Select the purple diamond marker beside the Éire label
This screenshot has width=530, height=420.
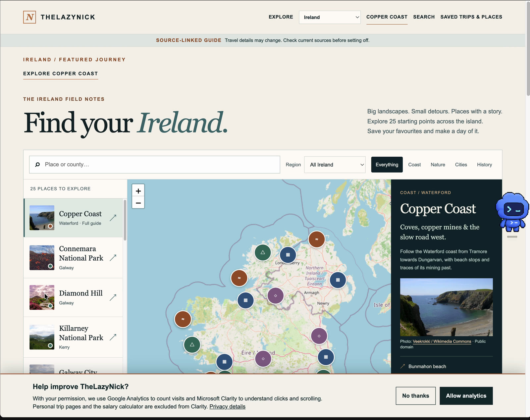[x=263, y=359]
